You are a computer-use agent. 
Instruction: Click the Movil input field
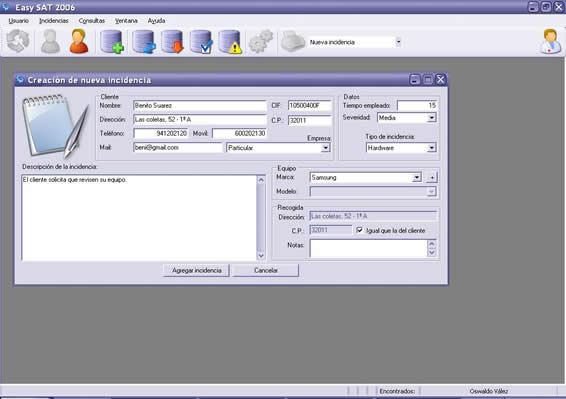point(239,133)
